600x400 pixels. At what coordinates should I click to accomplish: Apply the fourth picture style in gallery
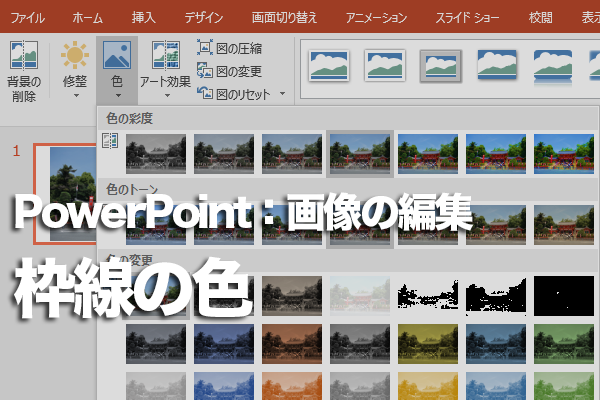(497, 64)
